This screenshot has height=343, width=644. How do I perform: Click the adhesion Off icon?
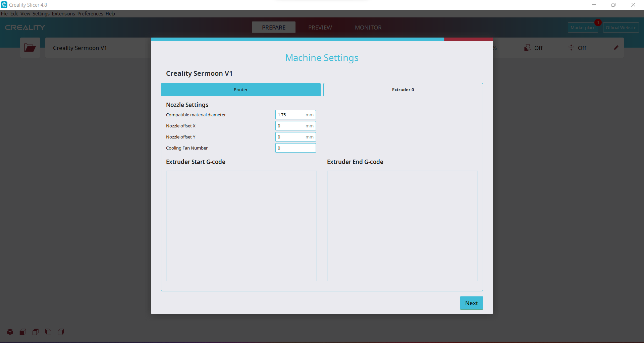571,48
